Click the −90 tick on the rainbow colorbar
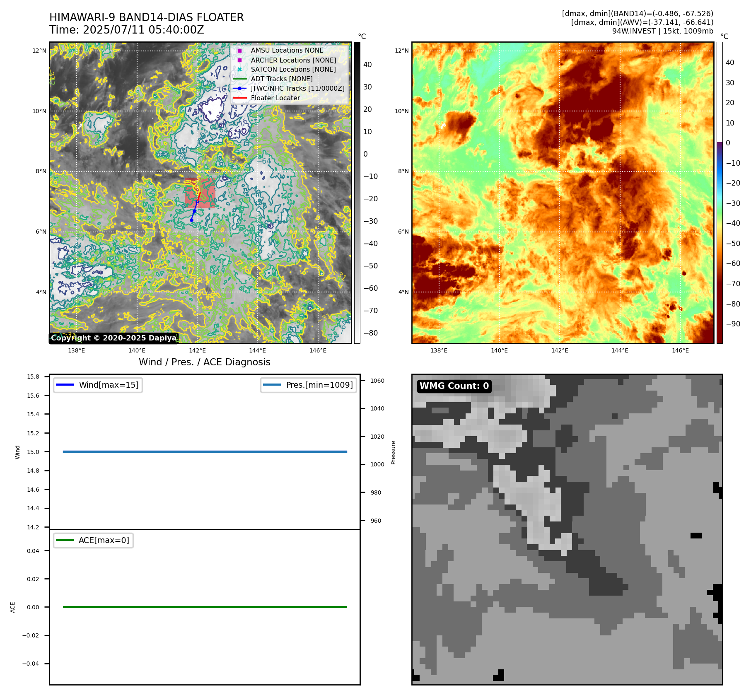The width and height of the screenshot is (751, 700). pyautogui.click(x=733, y=324)
